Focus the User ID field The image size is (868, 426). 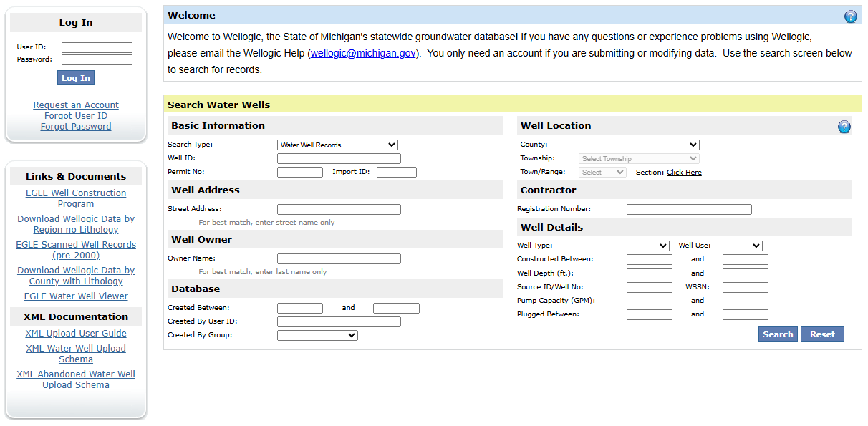pos(97,48)
